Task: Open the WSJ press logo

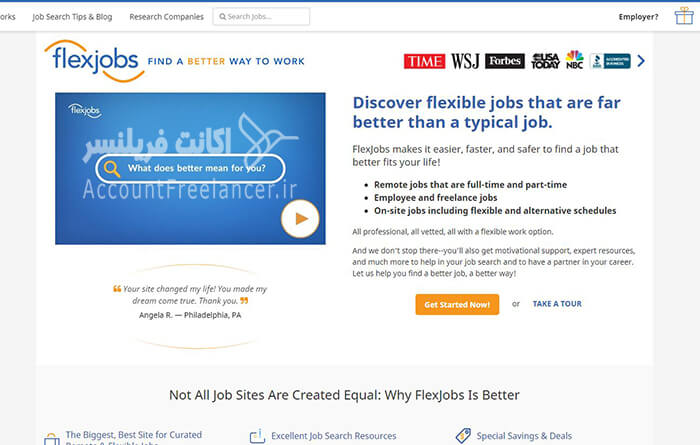Action: click(465, 61)
